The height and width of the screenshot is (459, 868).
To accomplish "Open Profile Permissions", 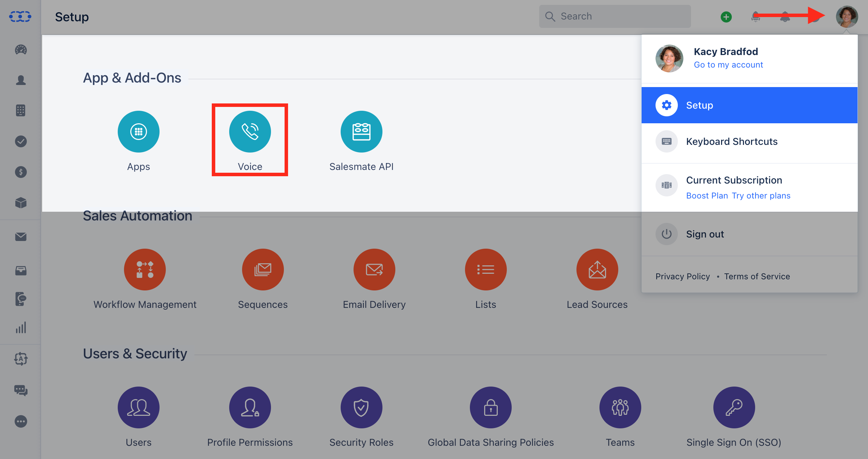I will coord(250,407).
